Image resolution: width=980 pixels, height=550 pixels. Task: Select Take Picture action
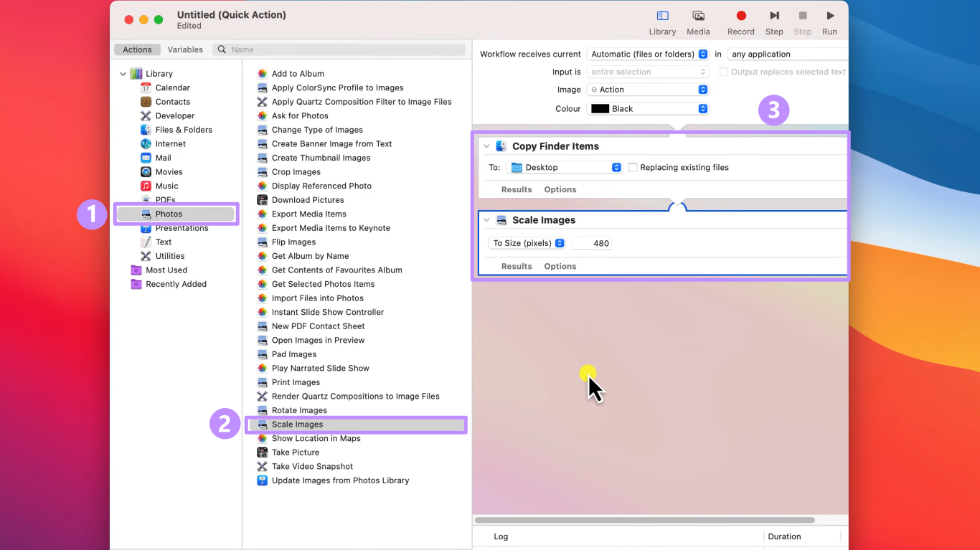tap(295, 452)
